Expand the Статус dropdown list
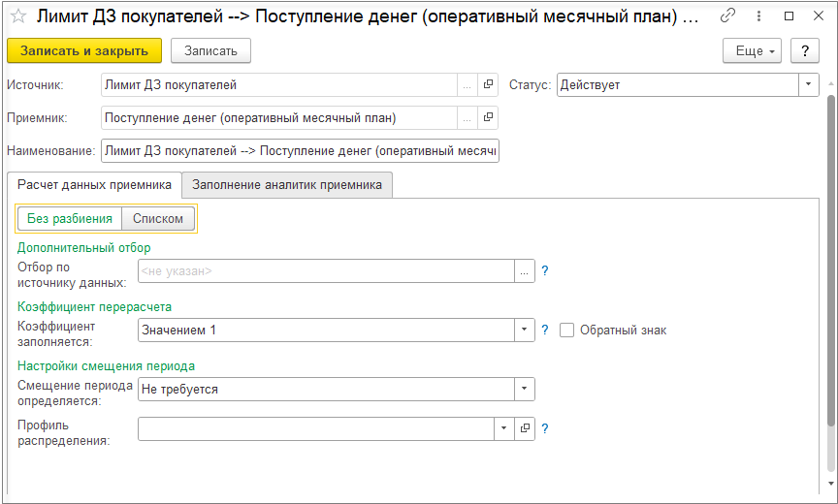This screenshot has width=838, height=504. 809,85
